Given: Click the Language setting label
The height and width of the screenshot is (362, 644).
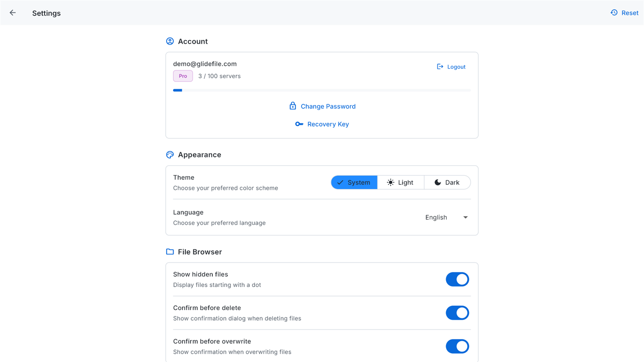Looking at the screenshot, I should [x=188, y=213].
